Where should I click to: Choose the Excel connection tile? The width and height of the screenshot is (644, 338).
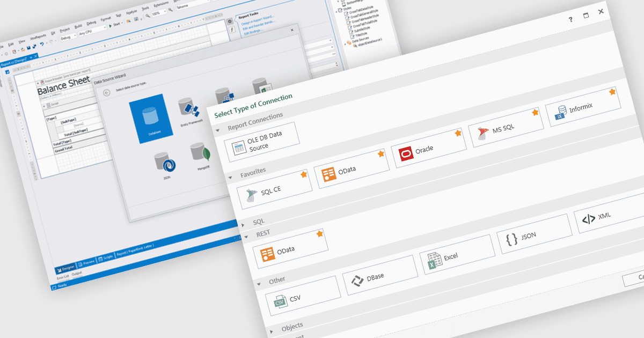click(x=457, y=255)
